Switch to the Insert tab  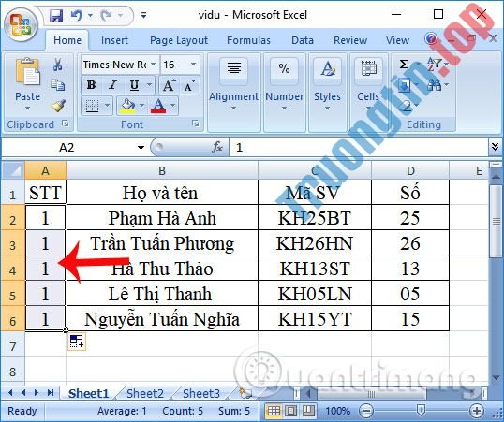tap(114, 40)
